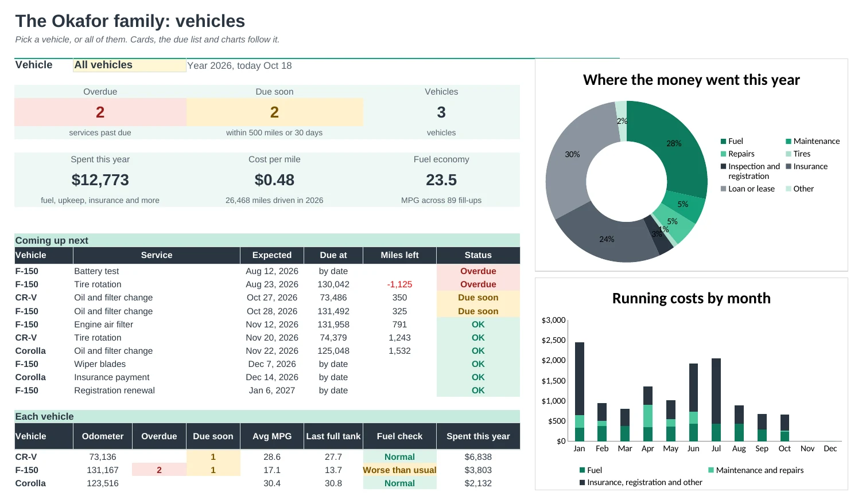This screenshot has height=504, width=862.
Task: Select the Worse than usual fuel check cell
Action: point(399,470)
